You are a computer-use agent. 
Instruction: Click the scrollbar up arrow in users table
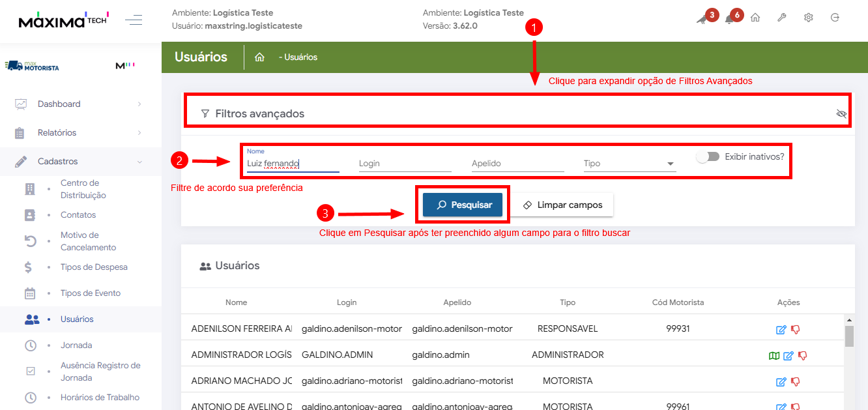pyautogui.click(x=849, y=320)
